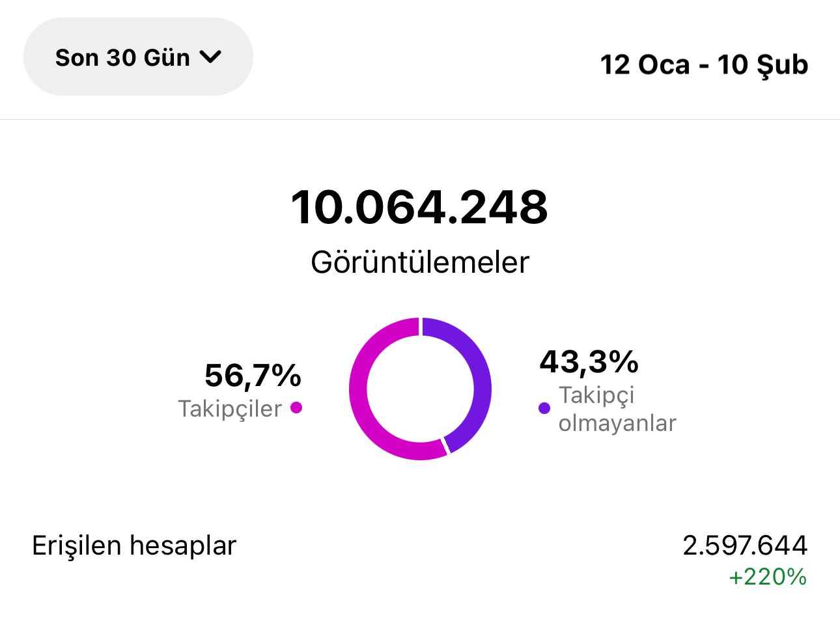Select the 56,7% followers percentage

point(253,376)
